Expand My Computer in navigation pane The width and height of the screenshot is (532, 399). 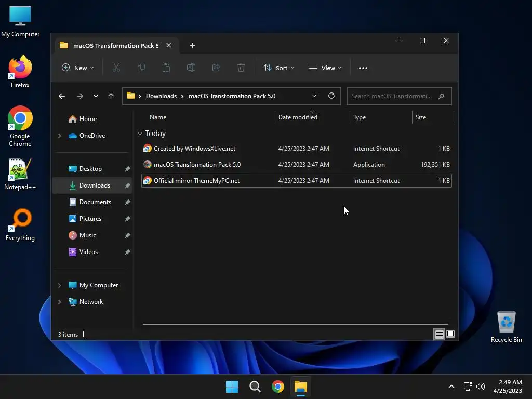(60, 285)
